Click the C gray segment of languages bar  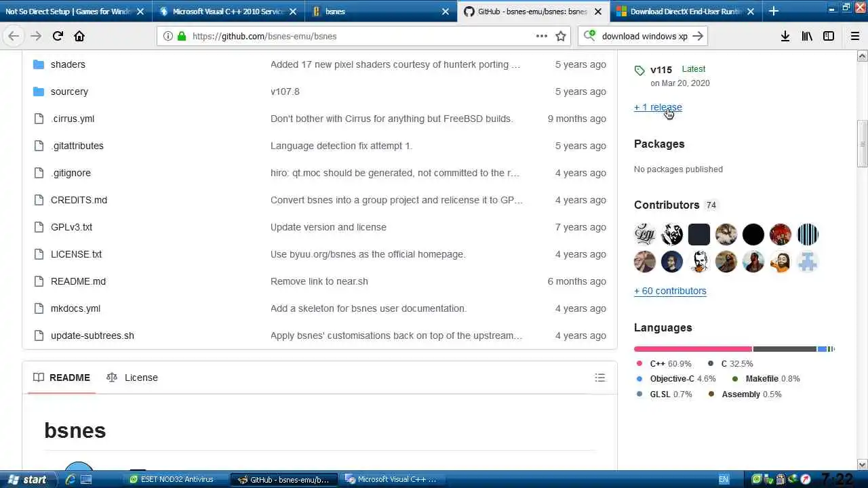tap(785, 349)
